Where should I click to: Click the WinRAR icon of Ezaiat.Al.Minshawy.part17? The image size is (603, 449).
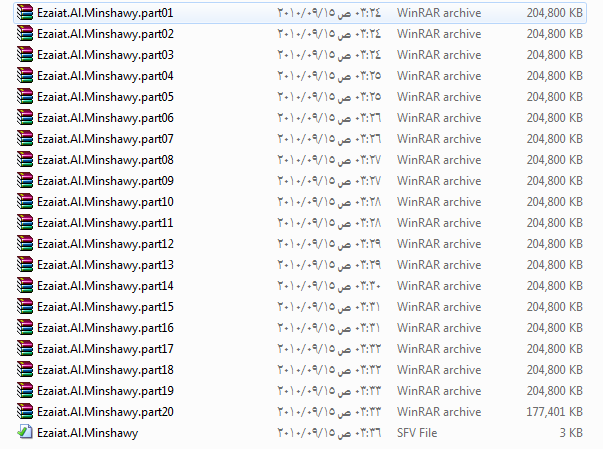25,349
